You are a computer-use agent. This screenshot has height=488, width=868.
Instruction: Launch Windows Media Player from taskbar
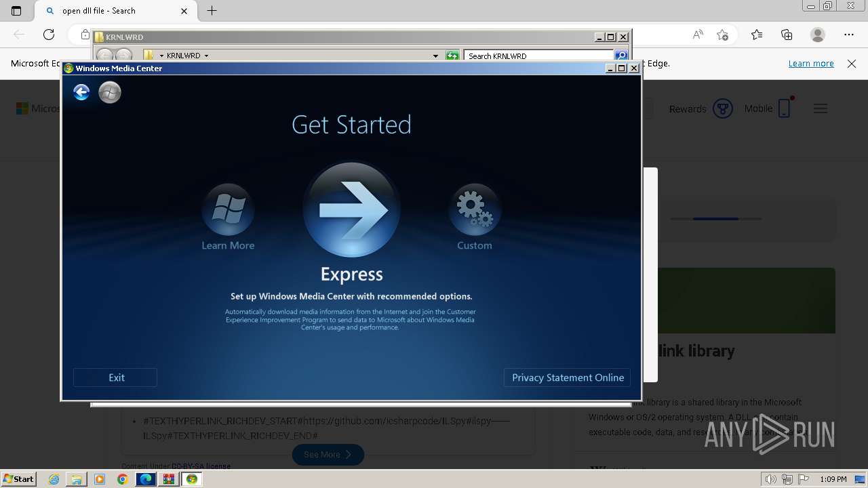(x=100, y=479)
